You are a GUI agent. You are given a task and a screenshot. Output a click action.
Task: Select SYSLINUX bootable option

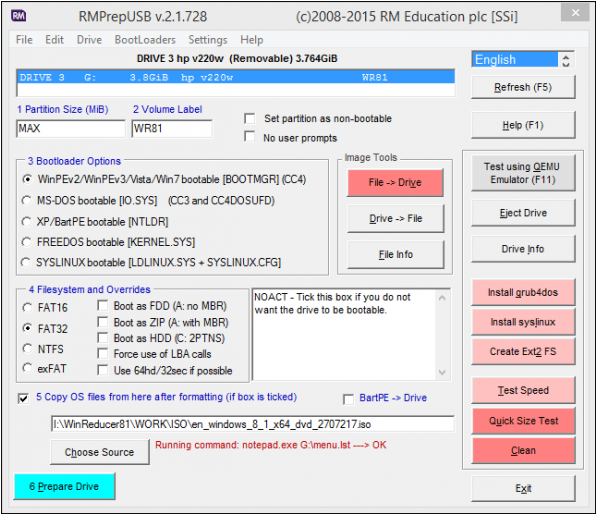pyautogui.click(x=26, y=262)
